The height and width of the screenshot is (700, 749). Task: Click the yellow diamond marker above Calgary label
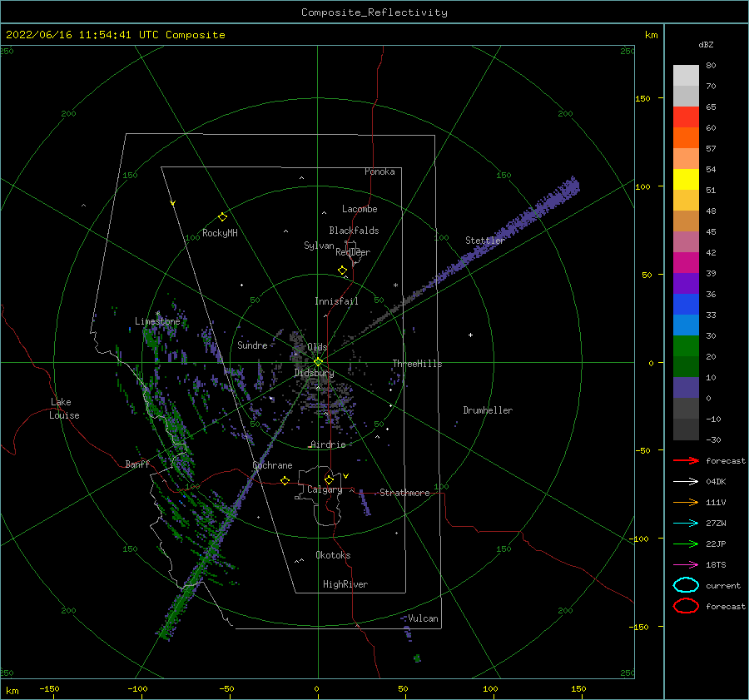tap(329, 479)
